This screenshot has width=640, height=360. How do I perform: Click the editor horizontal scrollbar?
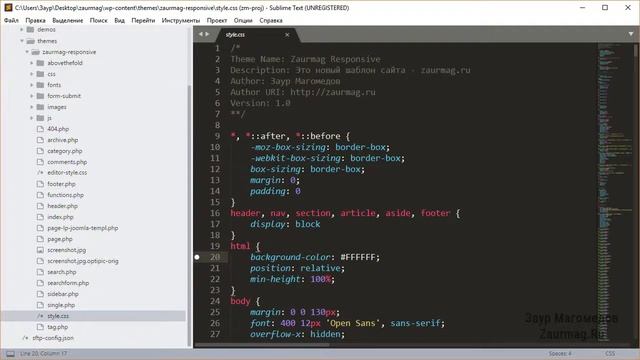262,344
